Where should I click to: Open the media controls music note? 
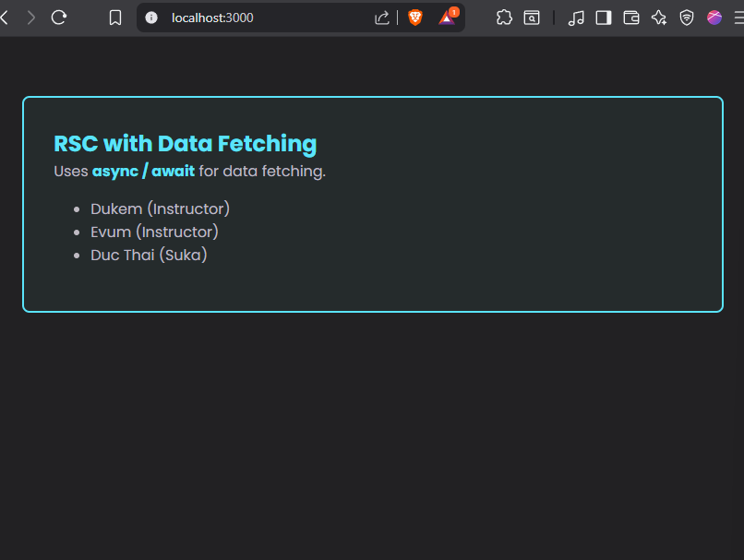[576, 18]
